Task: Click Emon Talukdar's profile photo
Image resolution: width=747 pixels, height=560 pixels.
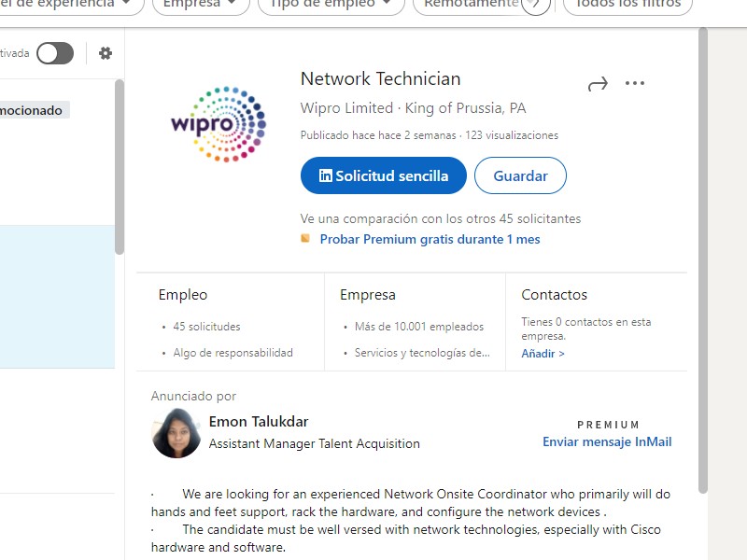Action: 176,433
